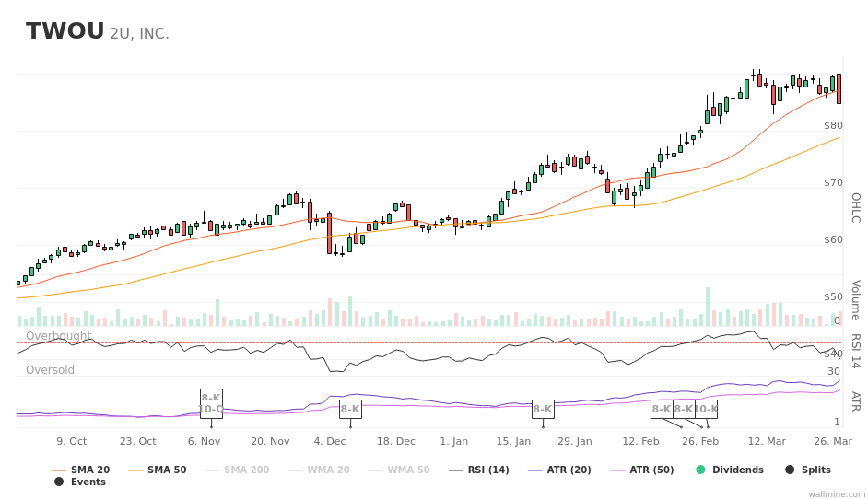Image resolution: width=868 pixels, height=499 pixels.
Task: Click the 26. Mar date label
Action: pos(833,442)
